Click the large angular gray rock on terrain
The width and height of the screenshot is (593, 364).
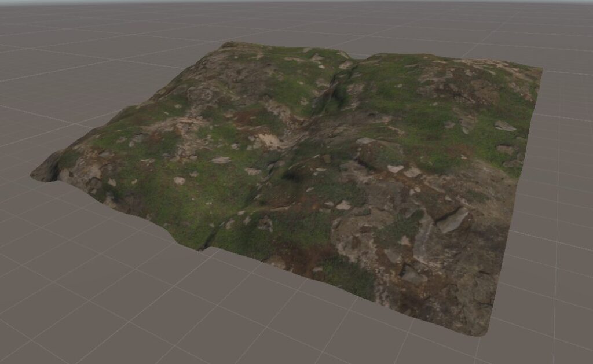pos(452,220)
